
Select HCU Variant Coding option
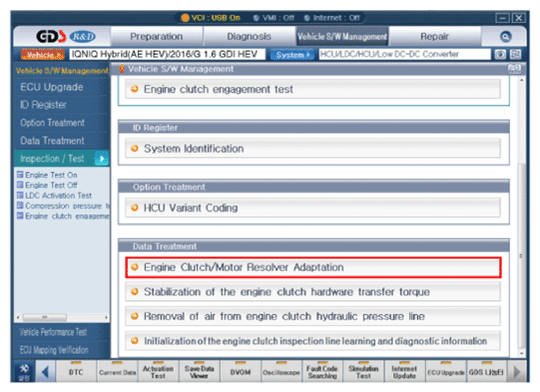coord(313,208)
